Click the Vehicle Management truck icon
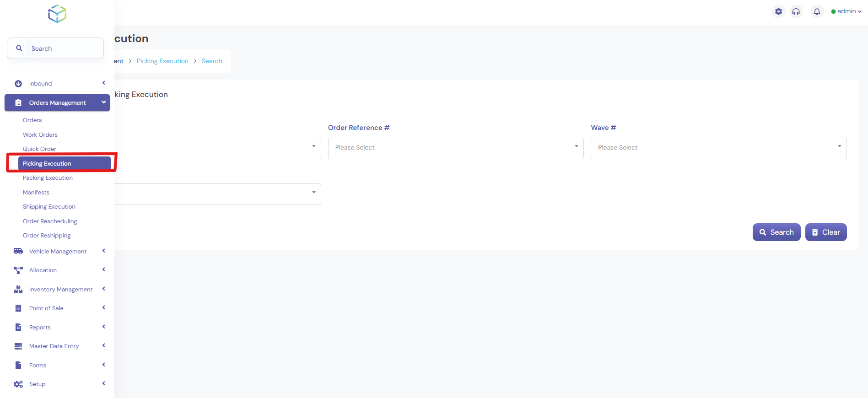Screen dimensions: 868x398 pyautogui.click(x=18, y=251)
